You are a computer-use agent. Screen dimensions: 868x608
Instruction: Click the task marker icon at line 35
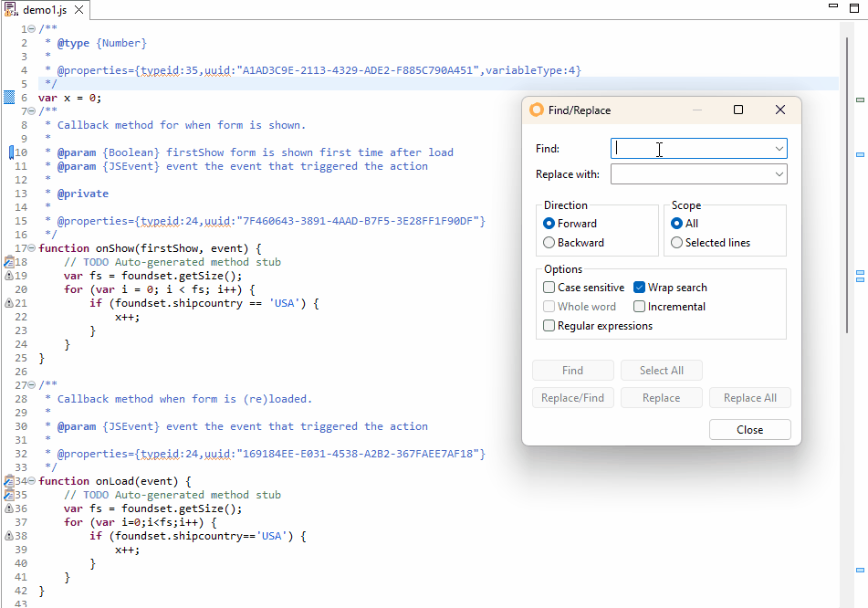point(9,495)
